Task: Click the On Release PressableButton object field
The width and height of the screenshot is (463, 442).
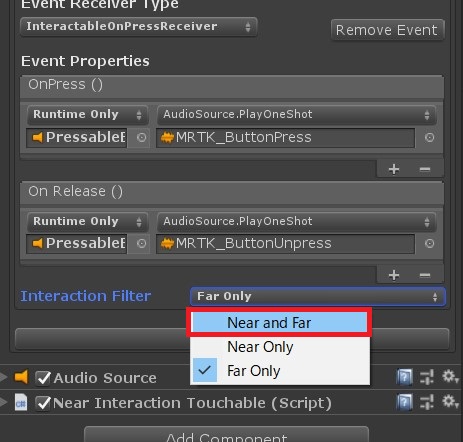Action: [x=77, y=244]
